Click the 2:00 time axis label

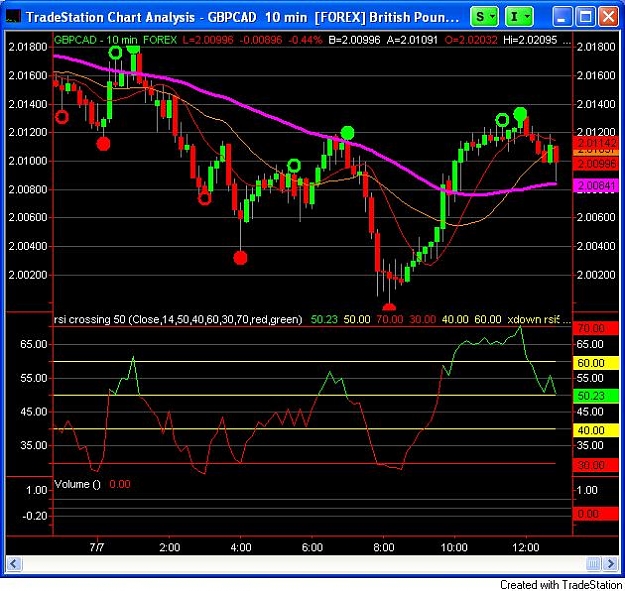pos(169,547)
